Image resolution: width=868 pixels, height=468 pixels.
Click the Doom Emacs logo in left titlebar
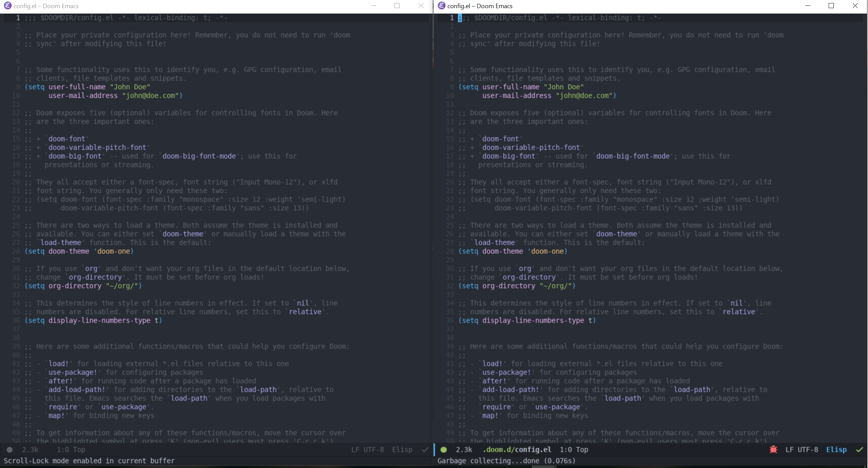click(x=7, y=6)
